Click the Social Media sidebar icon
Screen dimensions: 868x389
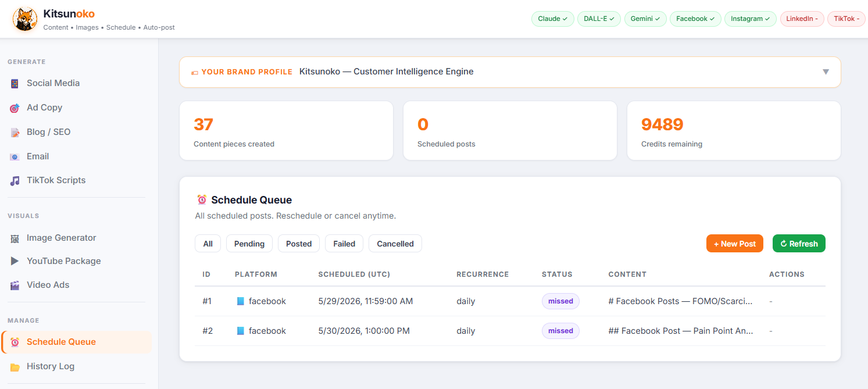(15, 84)
